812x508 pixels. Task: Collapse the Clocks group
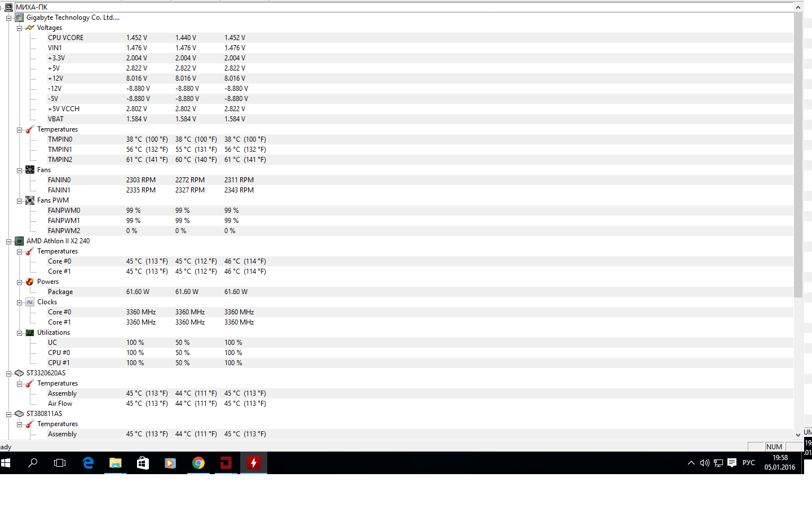[x=20, y=303]
